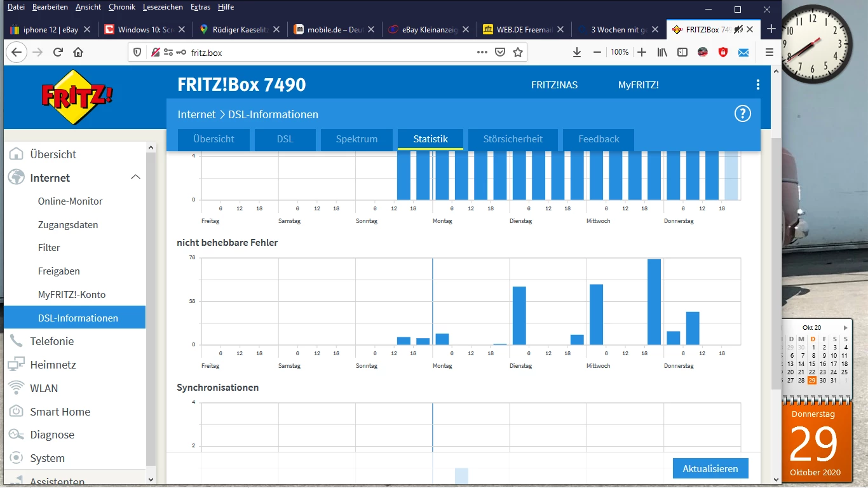
Task: Click the FRITZ! logo
Action: [x=77, y=97]
